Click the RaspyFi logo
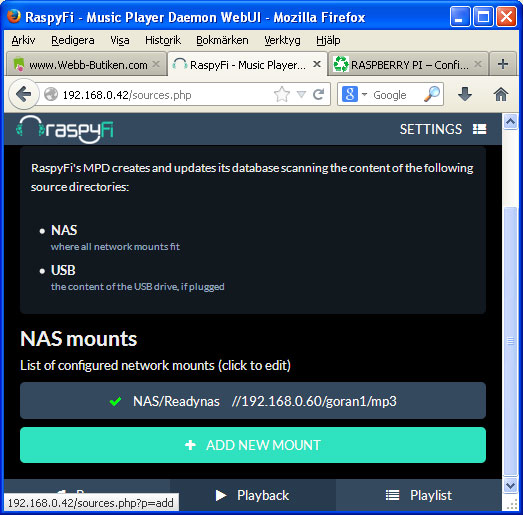This screenshot has height=515, width=523. point(65,129)
